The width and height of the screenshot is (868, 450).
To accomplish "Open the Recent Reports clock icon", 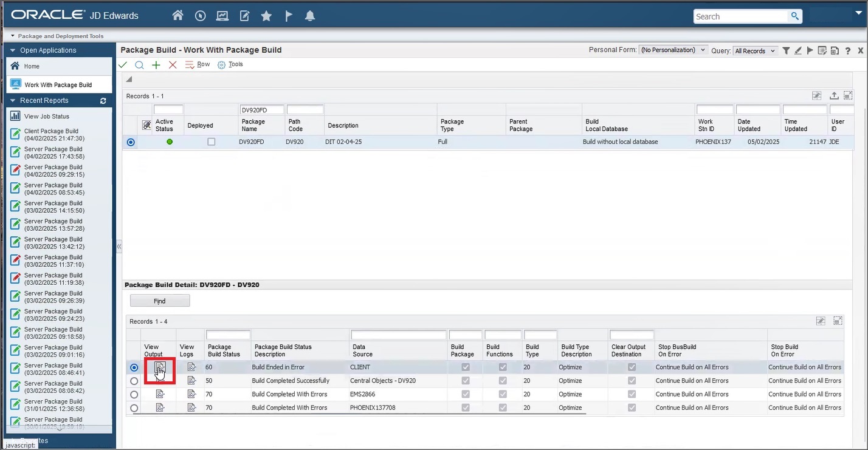I will coord(200,16).
